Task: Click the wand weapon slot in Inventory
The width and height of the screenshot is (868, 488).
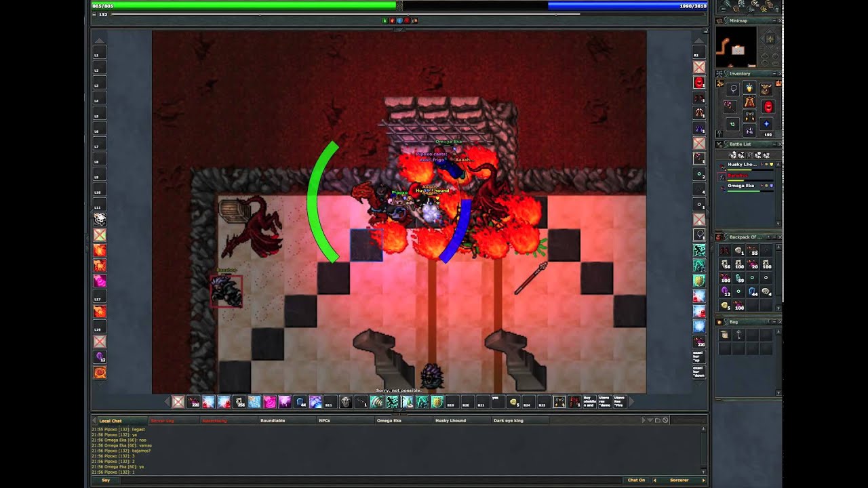Action: 729,106
